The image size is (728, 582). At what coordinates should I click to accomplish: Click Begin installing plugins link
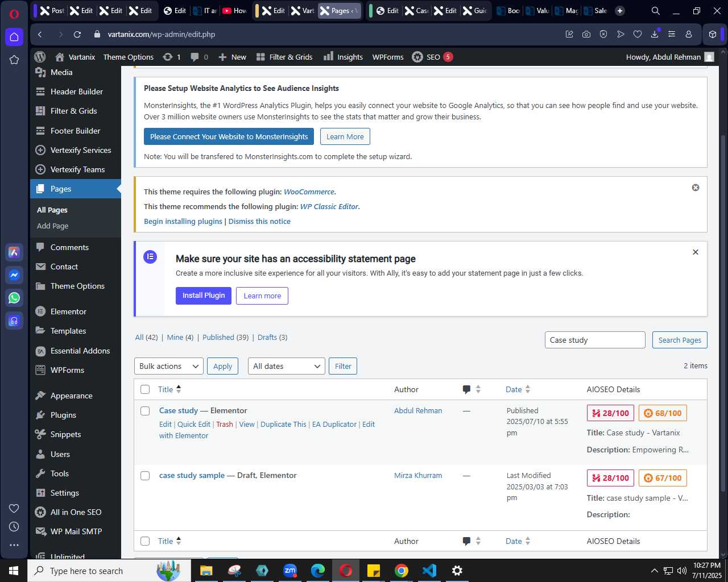pos(183,221)
